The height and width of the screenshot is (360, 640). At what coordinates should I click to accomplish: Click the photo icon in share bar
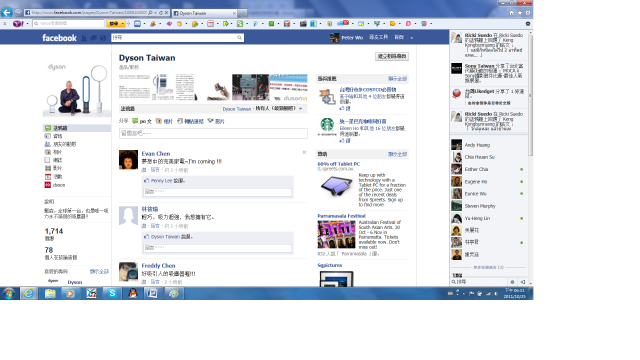click(159, 121)
